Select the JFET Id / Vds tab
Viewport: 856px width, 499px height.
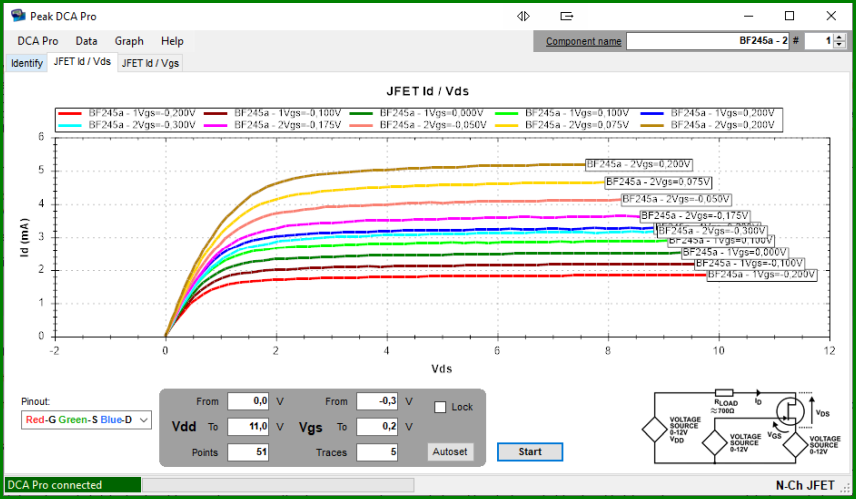[82, 62]
